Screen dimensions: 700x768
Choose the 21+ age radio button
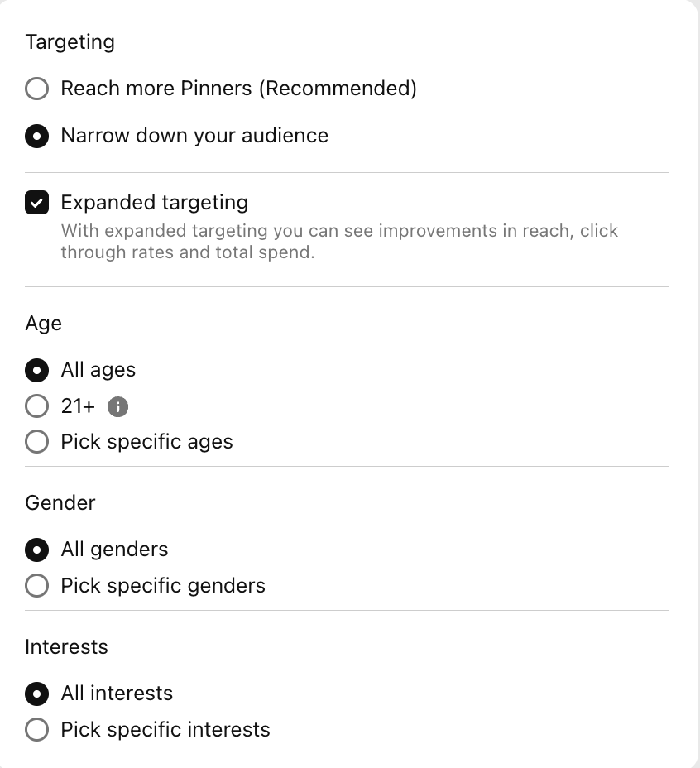click(36, 406)
